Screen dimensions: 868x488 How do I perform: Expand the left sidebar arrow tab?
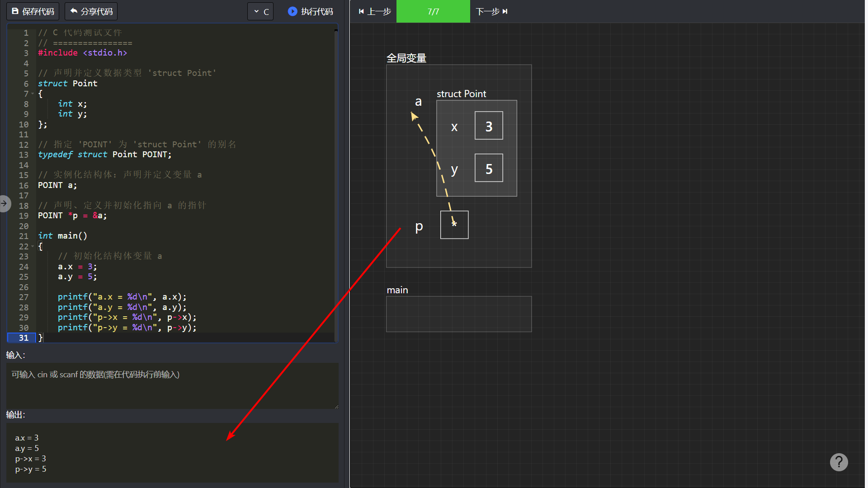click(5, 203)
